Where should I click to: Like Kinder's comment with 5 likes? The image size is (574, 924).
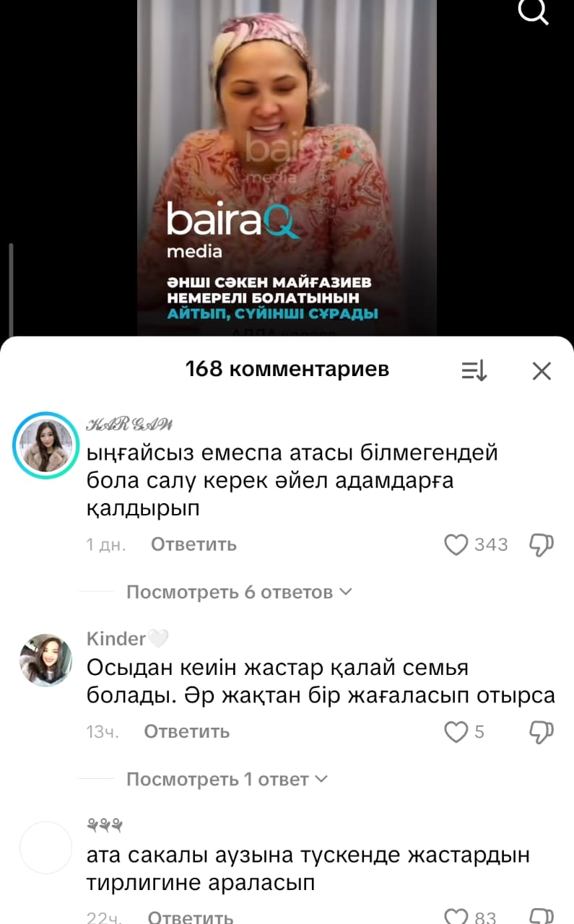coord(456,732)
